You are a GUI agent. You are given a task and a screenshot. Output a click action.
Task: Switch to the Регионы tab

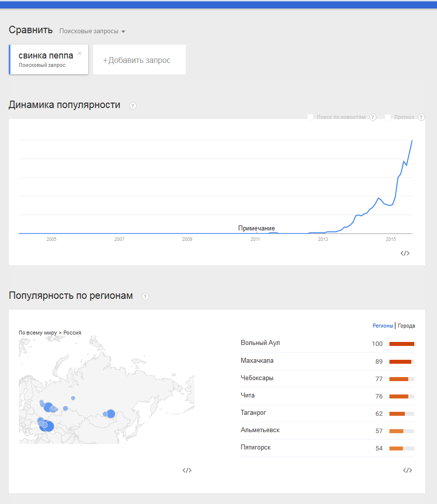(383, 326)
